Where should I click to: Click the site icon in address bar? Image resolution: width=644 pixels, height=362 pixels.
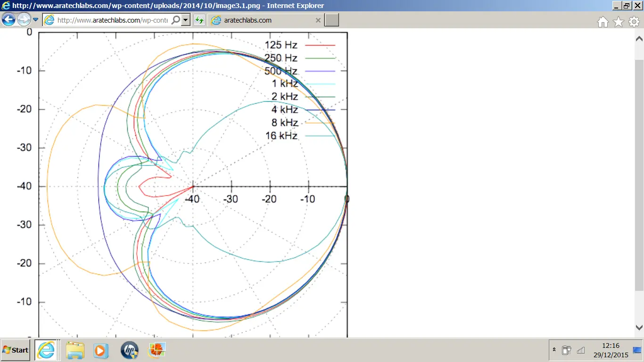(x=49, y=20)
